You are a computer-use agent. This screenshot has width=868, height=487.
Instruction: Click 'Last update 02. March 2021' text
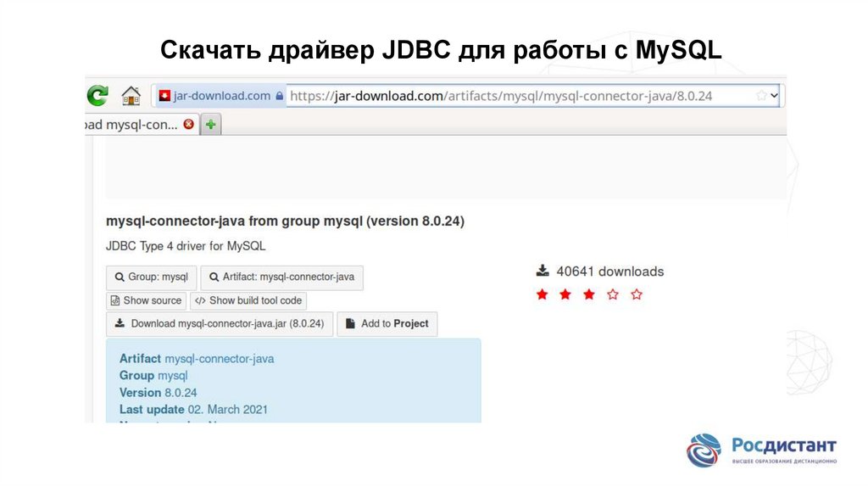tap(193, 410)
